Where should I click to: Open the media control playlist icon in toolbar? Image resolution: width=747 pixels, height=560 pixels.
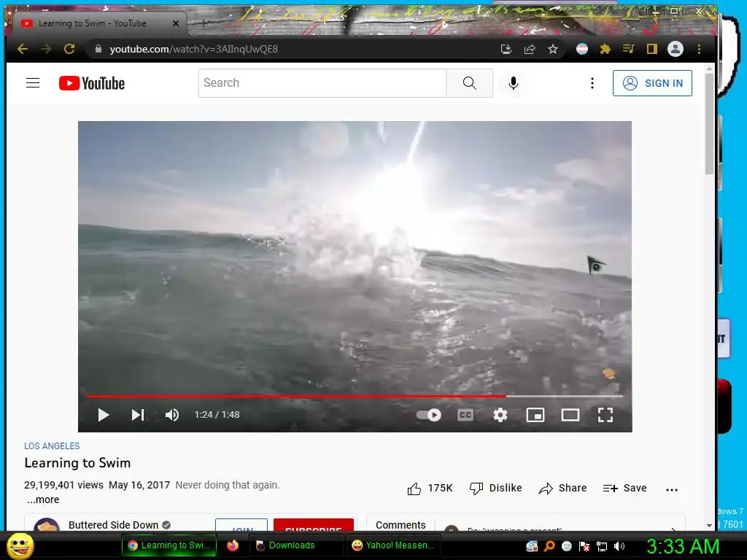coord(628,49)
